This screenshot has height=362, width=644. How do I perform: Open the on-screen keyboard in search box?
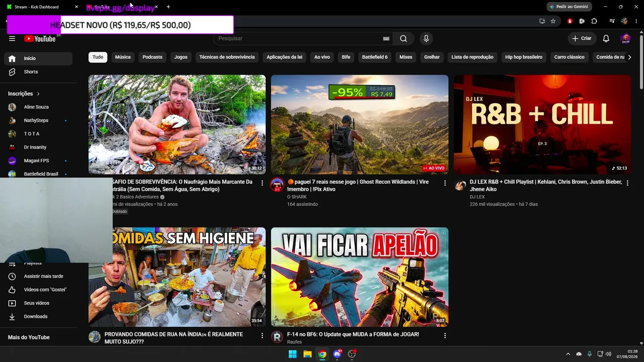pyautogui.click(x=386, y=39)
